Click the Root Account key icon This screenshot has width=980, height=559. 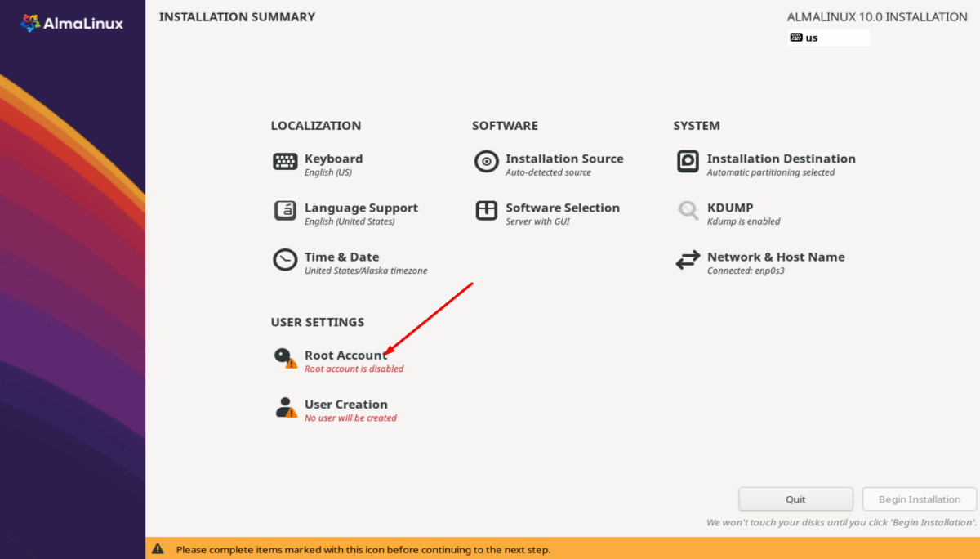(x=285, y=358)
